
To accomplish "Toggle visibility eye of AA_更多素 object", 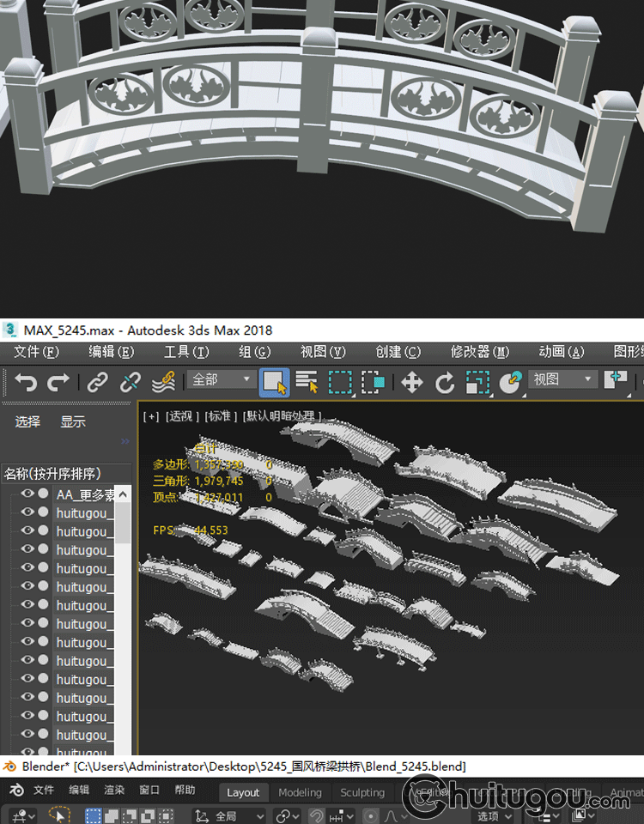I will pos(27,494).
